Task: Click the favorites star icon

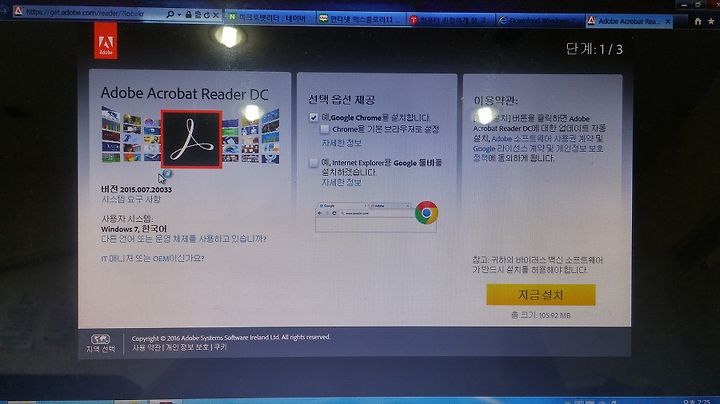Action: coord(711,21)
